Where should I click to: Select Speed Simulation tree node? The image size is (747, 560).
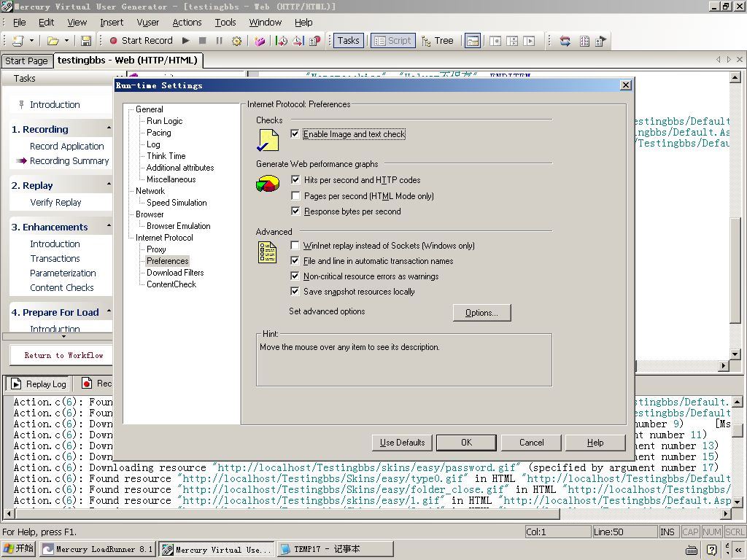coord(177,203)
